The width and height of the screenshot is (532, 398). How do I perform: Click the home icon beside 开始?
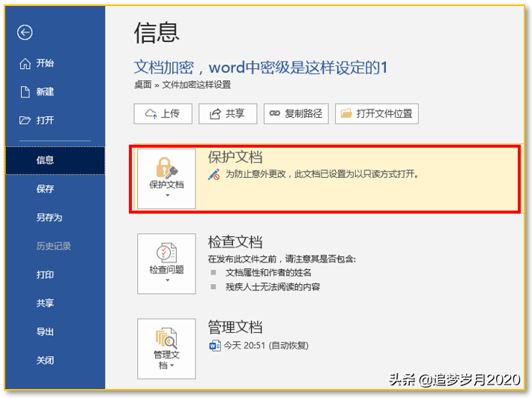25,63
